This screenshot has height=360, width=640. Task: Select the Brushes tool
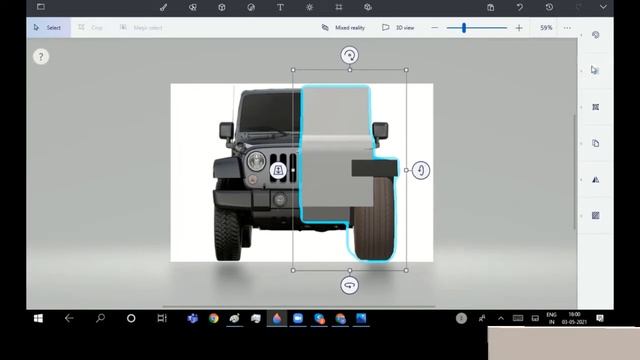163,7
